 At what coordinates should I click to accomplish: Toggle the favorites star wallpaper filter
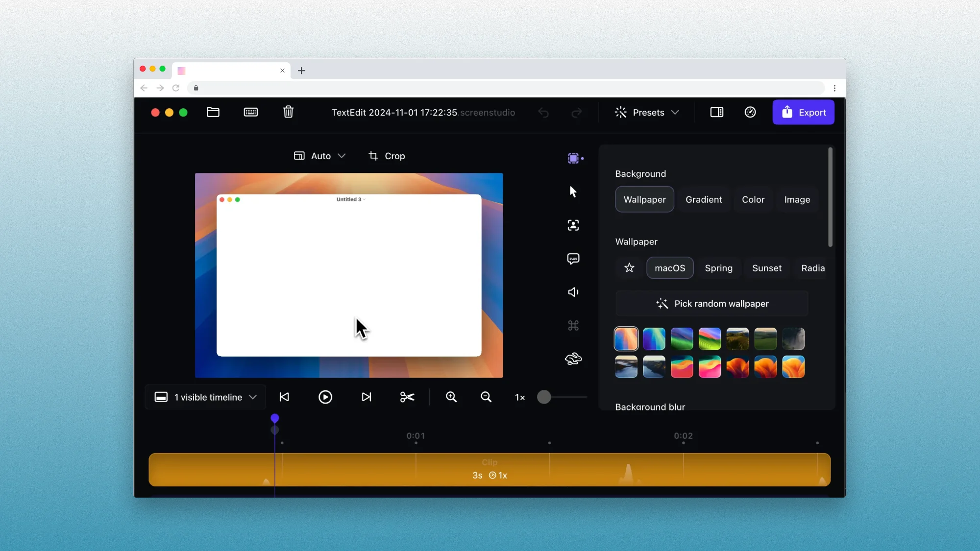629,268
